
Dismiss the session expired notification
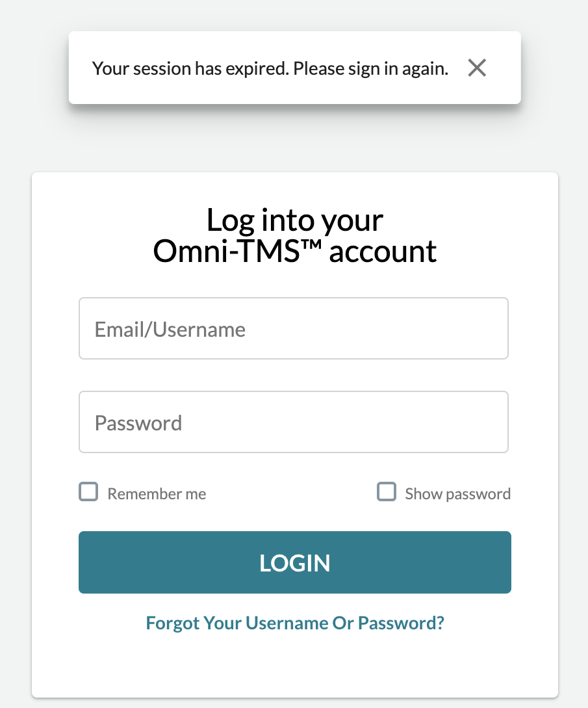point(477,68)
